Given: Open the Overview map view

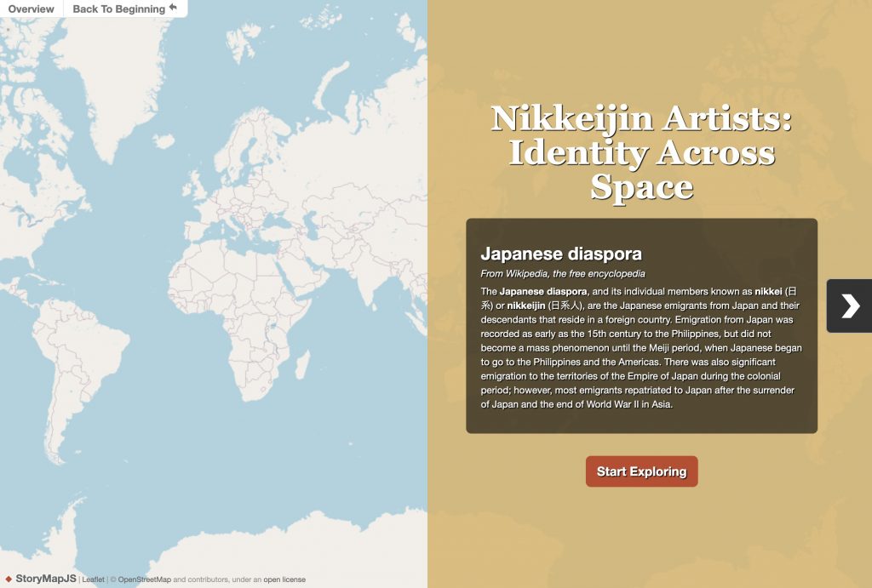Looking at the screenshot, I should click(32, 9).
